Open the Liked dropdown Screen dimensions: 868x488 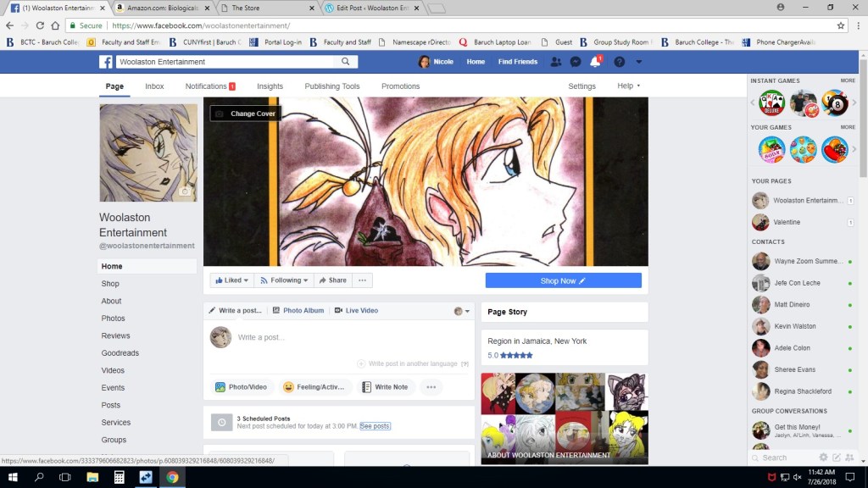pyautogui.click(x=231, y=280)
